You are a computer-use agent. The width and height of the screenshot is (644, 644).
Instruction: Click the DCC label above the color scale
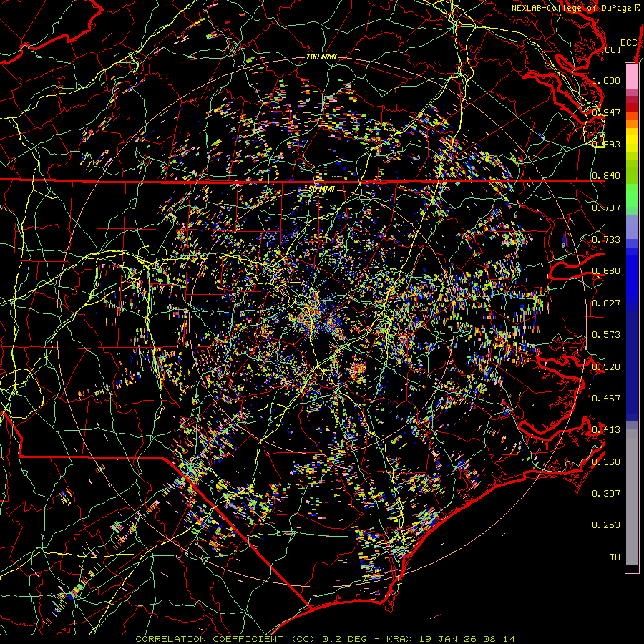tap(629, 43)
